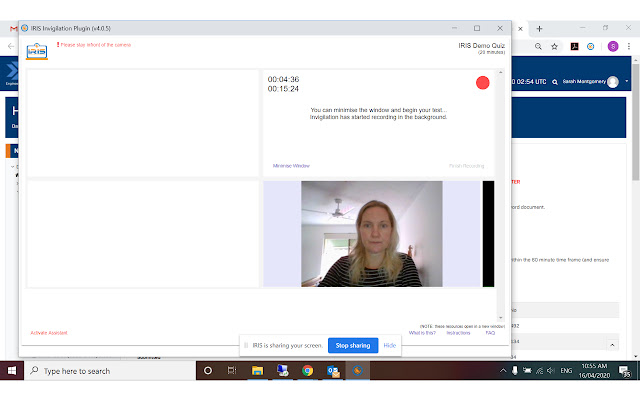Click the microphone tray icon
The height and width of the screenshot is (400, 640).
[515, 371]
